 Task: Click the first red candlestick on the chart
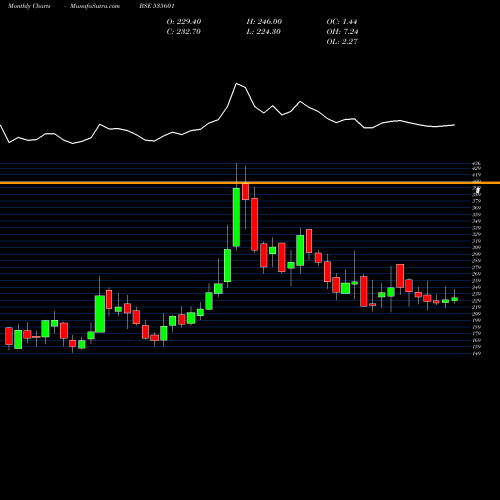coord(9,336)
